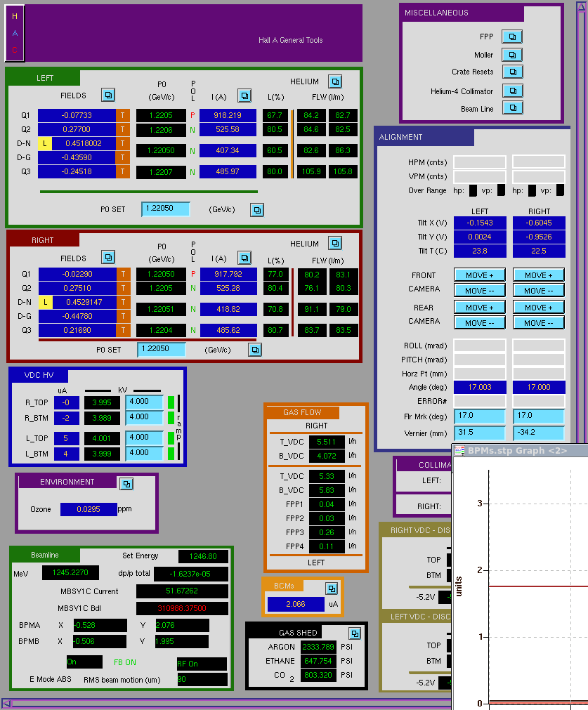Open the Moller related display
This screenshot has height=710, width=588.
pyautogui.click(x=512, y=55)
